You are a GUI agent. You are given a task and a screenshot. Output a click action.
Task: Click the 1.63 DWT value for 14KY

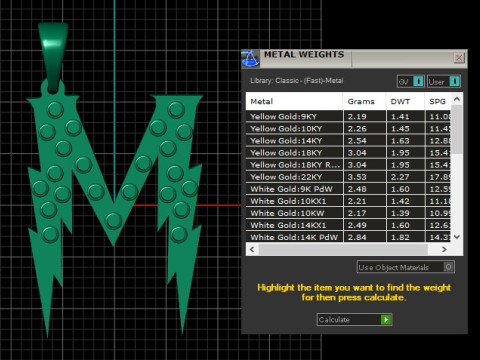coord(400,140)
